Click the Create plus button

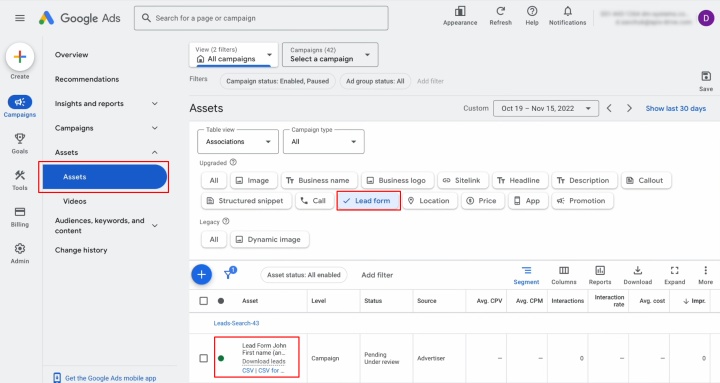[x=20, y=57]
